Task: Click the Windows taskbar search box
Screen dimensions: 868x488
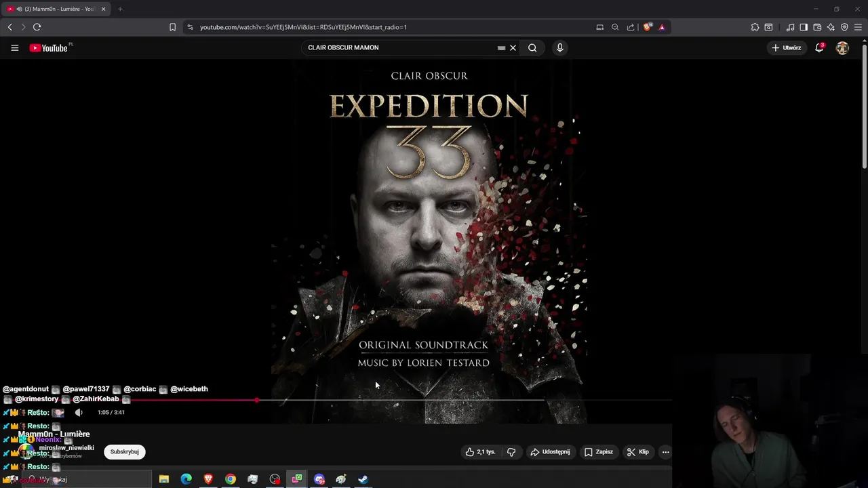Action: click(x=87, y=479)
